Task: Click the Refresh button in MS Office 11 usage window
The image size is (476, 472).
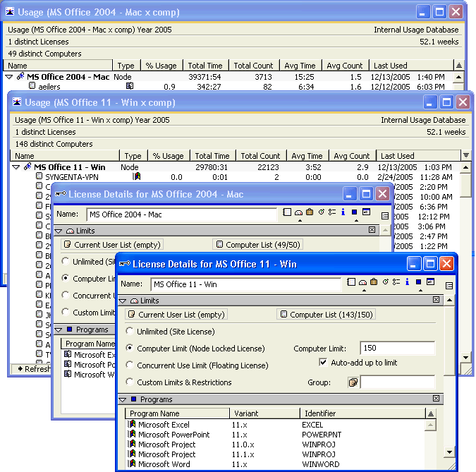Action: click(x=32, y=369)
